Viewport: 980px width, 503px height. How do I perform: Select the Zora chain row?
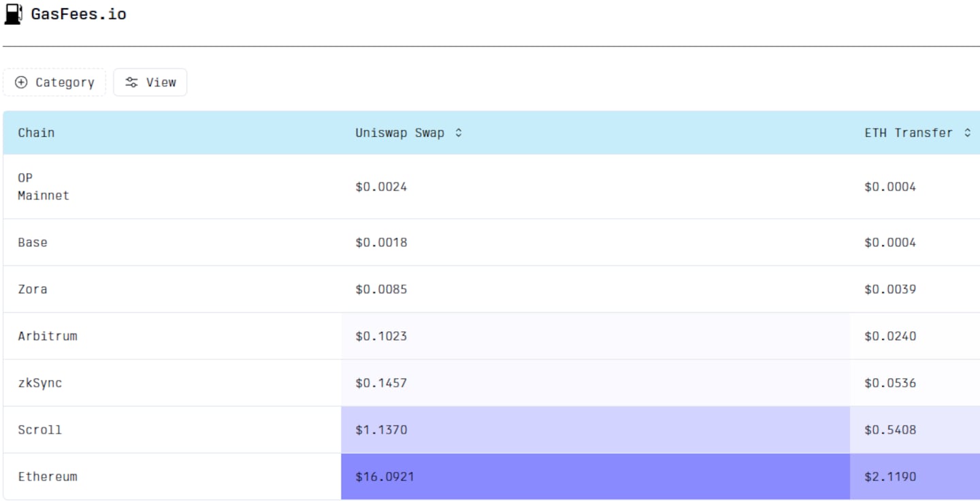tap(491, 289)
